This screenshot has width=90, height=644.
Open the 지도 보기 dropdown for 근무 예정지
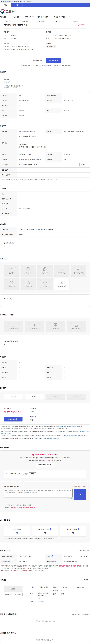pyautogui.click(x=84, y=165)
